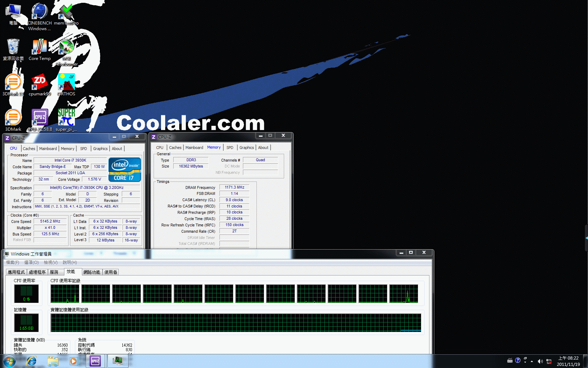Screen dimensions: 588x368
Task: Click the memory size '16362 MBytes'
Action: click(x=191, y=166)
